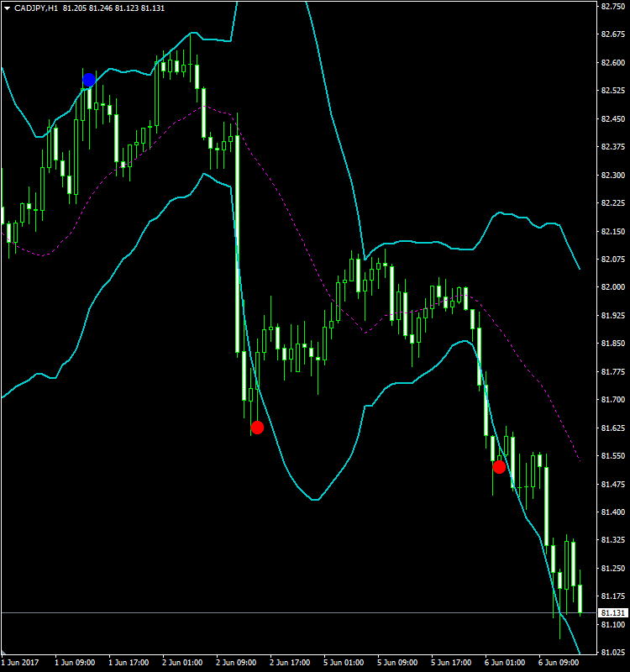Click the 81.025 price axis label
The image size is (630, 672).
(613, 653)
